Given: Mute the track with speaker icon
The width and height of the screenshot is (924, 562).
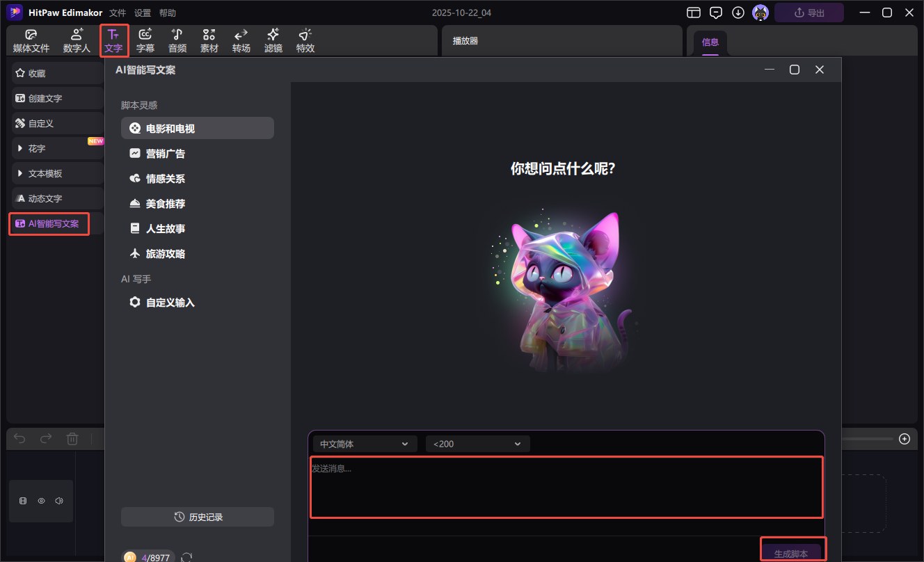Looking at the screenshot, I should (x=59, y=501).
